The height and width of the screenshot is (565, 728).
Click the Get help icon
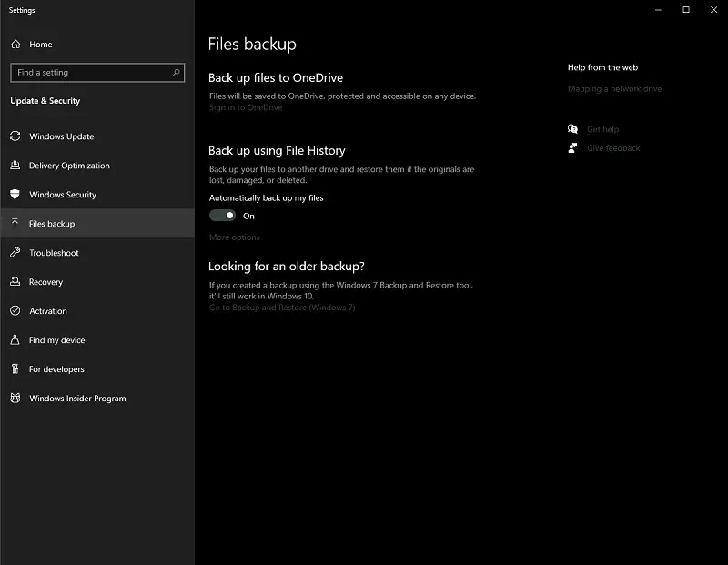coord(572,128)
